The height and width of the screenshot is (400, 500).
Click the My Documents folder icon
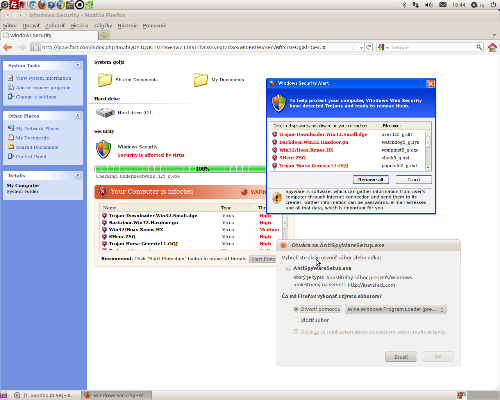[x=201, y=80]
